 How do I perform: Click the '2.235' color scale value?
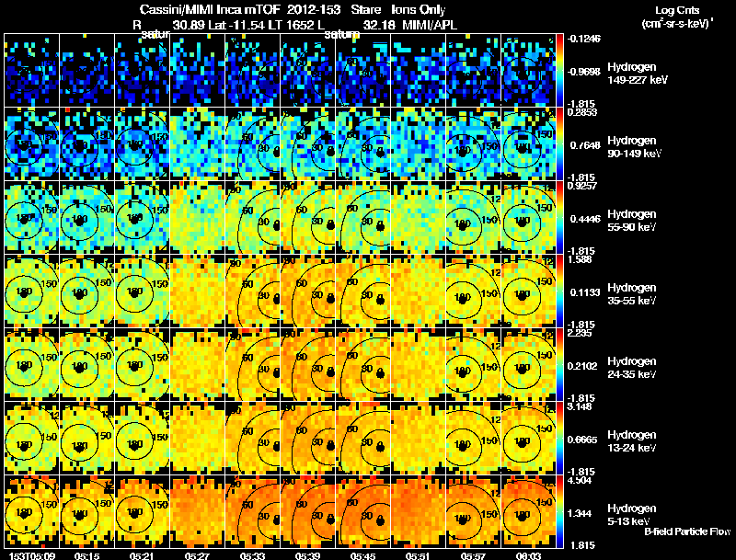click(x=580, y=333)
